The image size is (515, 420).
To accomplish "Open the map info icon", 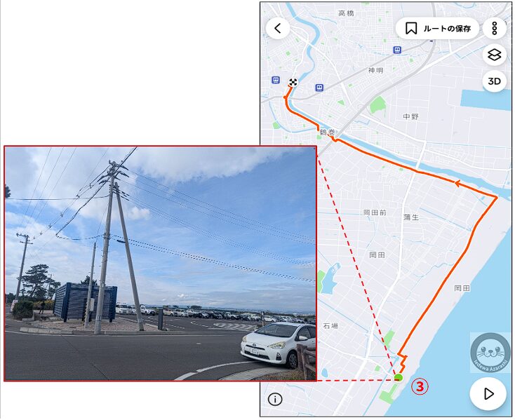I will pyautogui.click(x=275, y=400).
